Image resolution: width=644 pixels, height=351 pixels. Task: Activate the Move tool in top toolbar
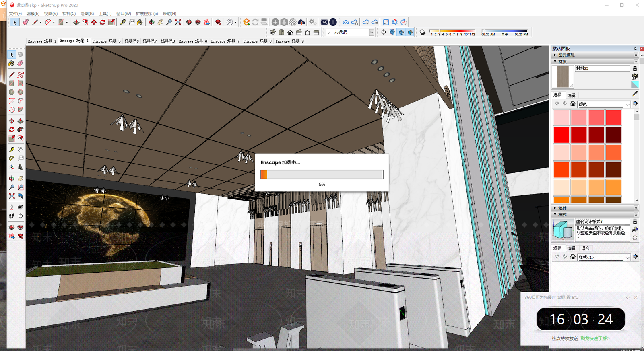pos(94,22)
